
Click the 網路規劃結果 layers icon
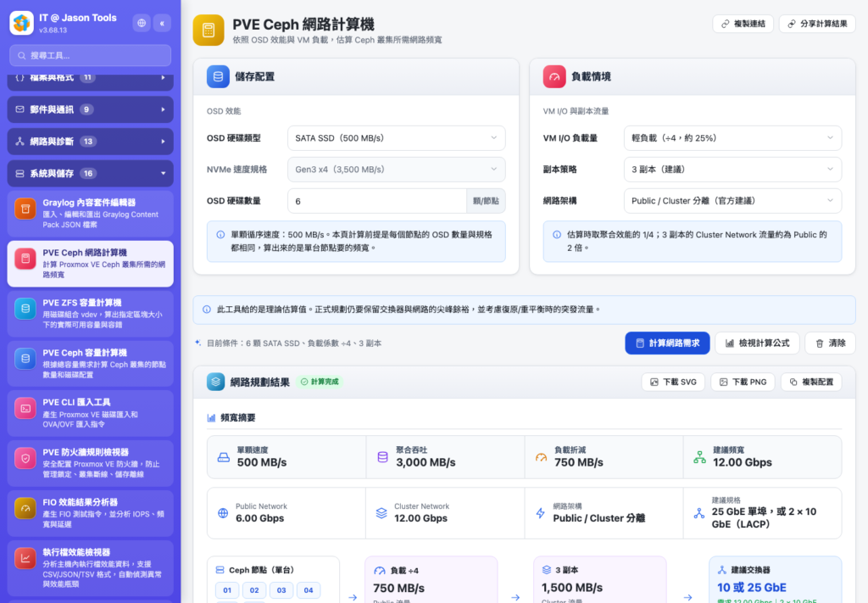[x=215, y=382]
